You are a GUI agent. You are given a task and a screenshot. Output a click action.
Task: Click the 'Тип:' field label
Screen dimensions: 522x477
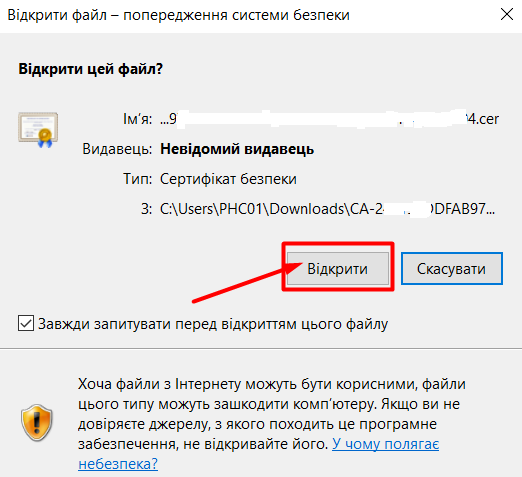pyautogui.click(x=138, y=179)
